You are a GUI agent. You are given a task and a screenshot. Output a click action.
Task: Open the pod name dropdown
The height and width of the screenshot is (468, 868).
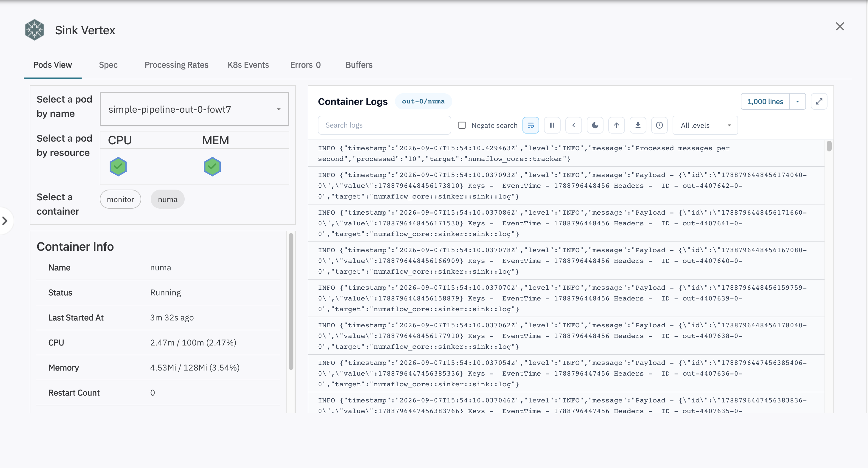[195, 109]
